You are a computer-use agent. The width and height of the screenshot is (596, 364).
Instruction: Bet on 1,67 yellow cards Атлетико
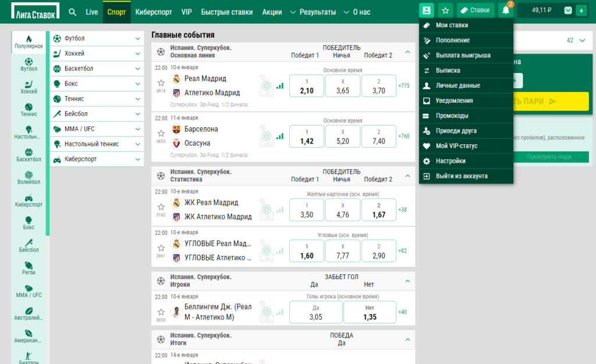pyautogui.click(x=379, y=210)
